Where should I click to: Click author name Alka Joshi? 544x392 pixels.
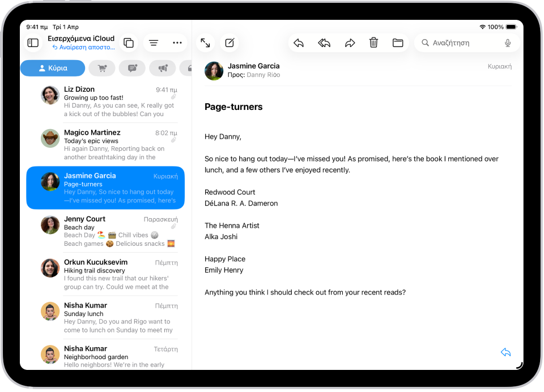[221, 237]
